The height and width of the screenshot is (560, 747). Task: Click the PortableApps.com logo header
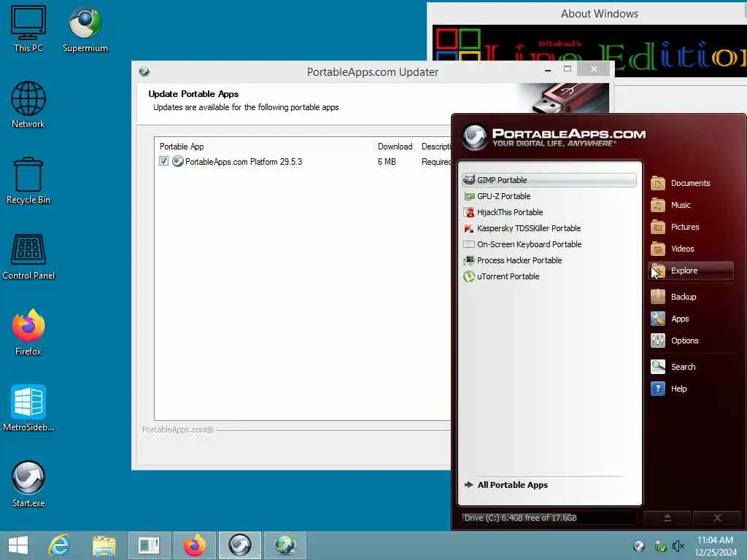tap(554, 137)
